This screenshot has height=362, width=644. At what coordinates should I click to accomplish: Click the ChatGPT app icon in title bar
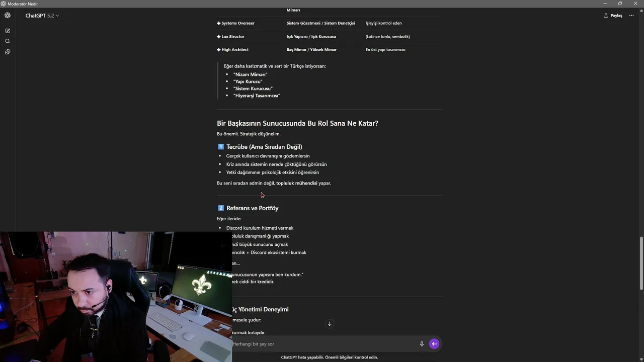point(4,4)
